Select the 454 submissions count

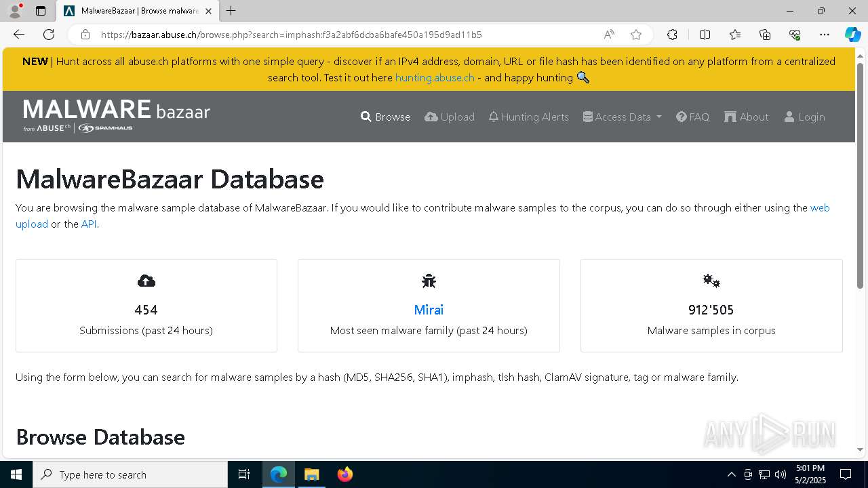click(146, 310)
